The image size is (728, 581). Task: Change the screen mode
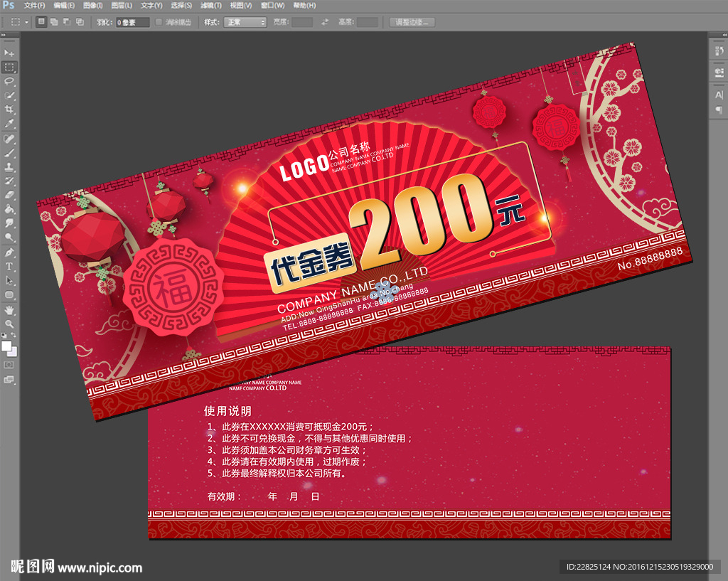coord(9,380)
